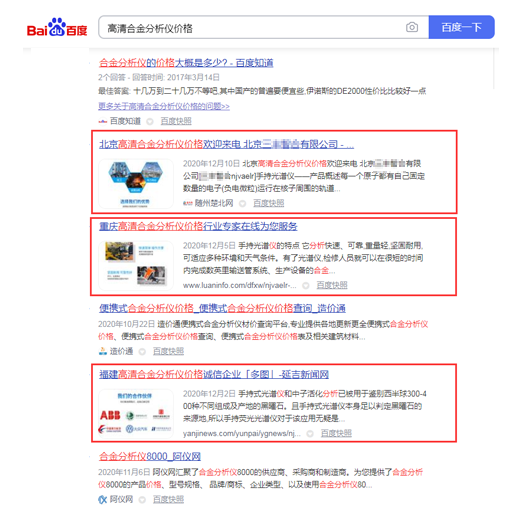Open 便携式合金分析仪价格 造价通 result

pos(222,308)
